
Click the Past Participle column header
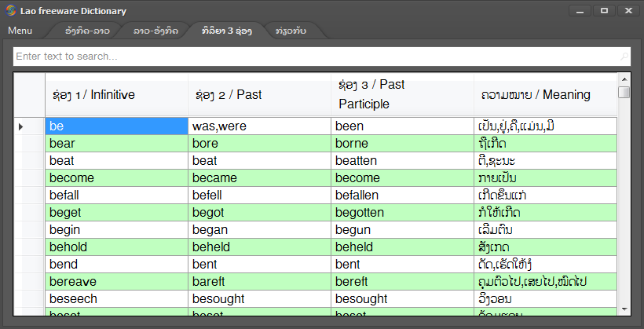pos(401,94)
